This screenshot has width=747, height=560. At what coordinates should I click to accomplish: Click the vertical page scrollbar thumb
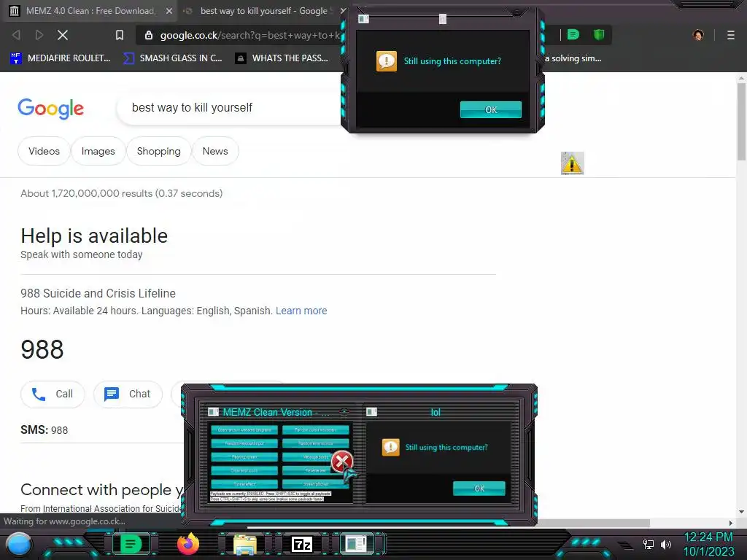[x=741, y=122]
